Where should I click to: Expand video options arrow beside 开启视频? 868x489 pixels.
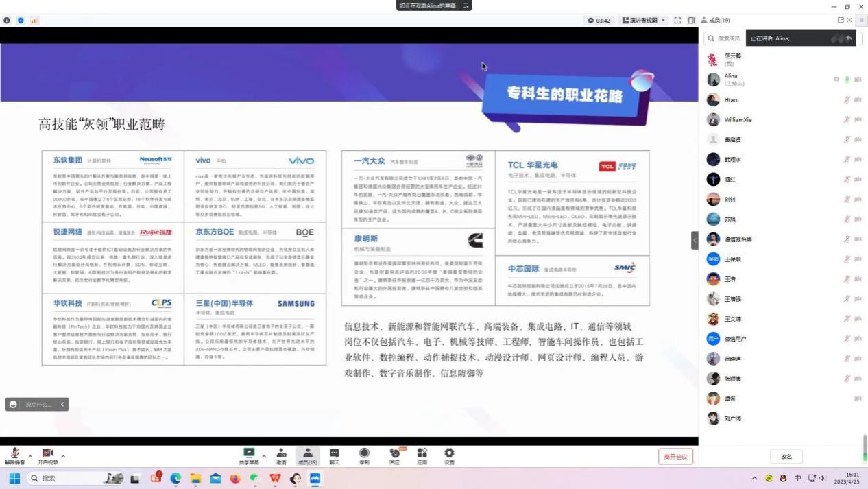click(x=63, y=455)
